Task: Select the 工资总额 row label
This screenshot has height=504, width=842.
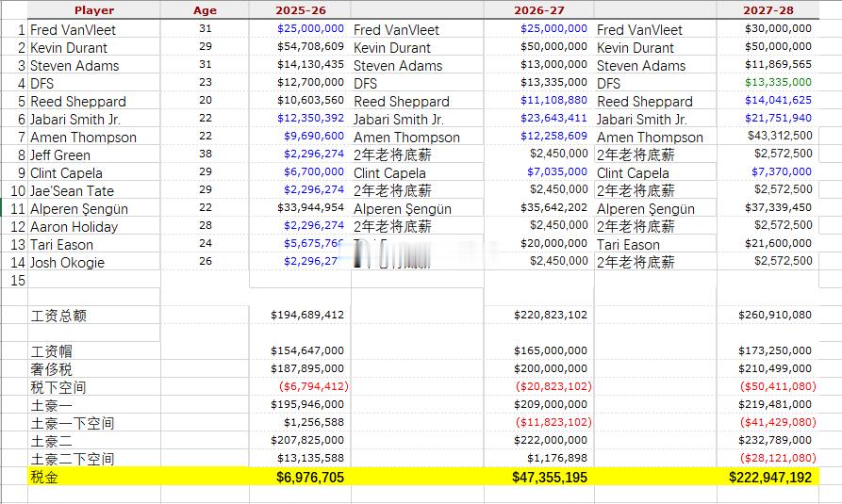Action: tap(58, 316)
